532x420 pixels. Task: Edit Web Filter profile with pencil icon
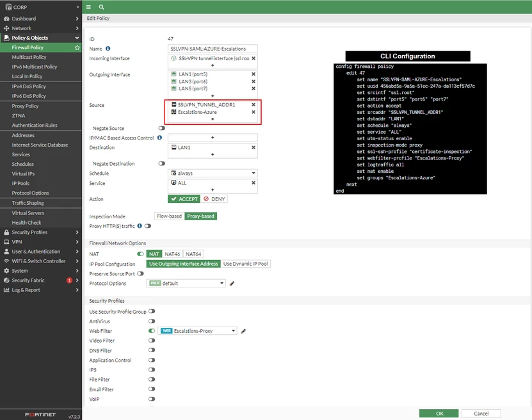243,331
